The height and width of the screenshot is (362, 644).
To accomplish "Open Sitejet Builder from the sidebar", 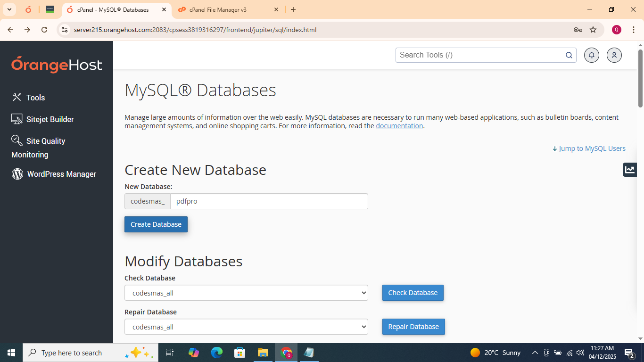I will [50, 119].
